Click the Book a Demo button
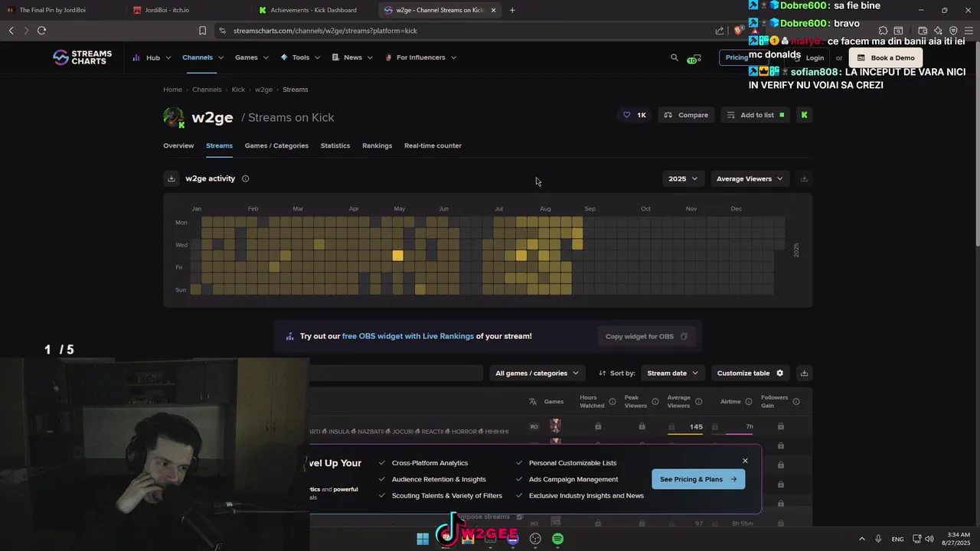 click(886, 57)
